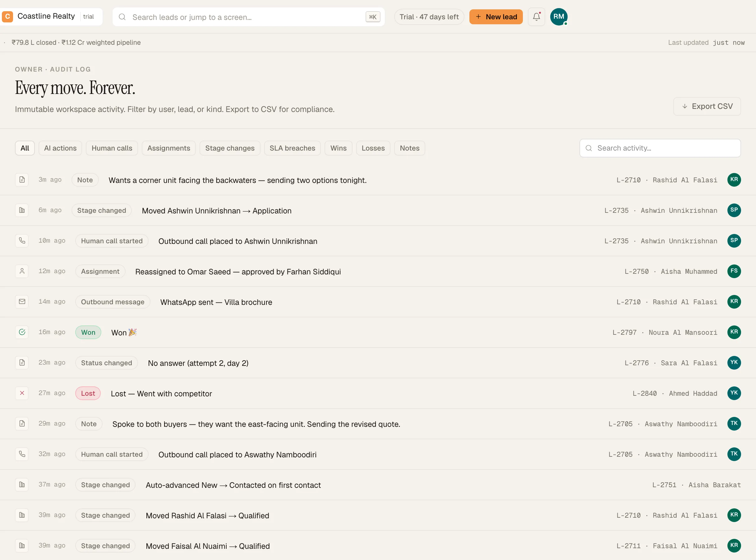Show only Losses
The height and width of the screenshot is (560, 756).
pyautogui.click(x=373, y=148)
